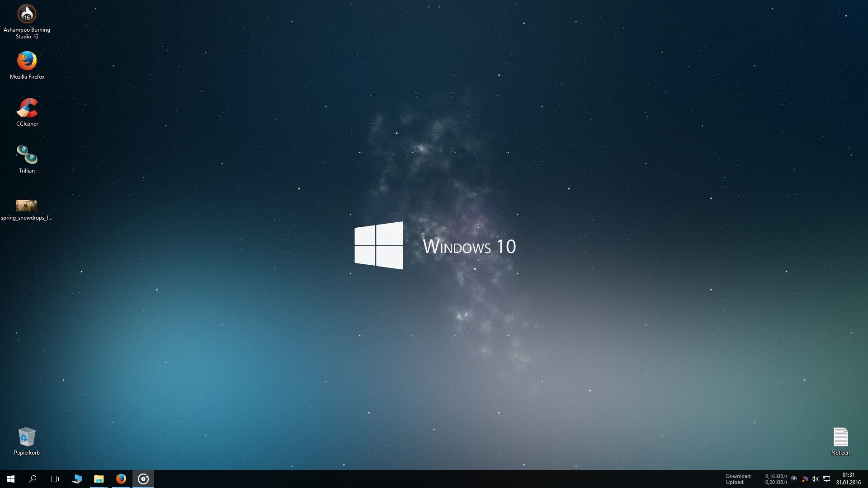Select the CCleaner desktop icon

click(27, 112)
